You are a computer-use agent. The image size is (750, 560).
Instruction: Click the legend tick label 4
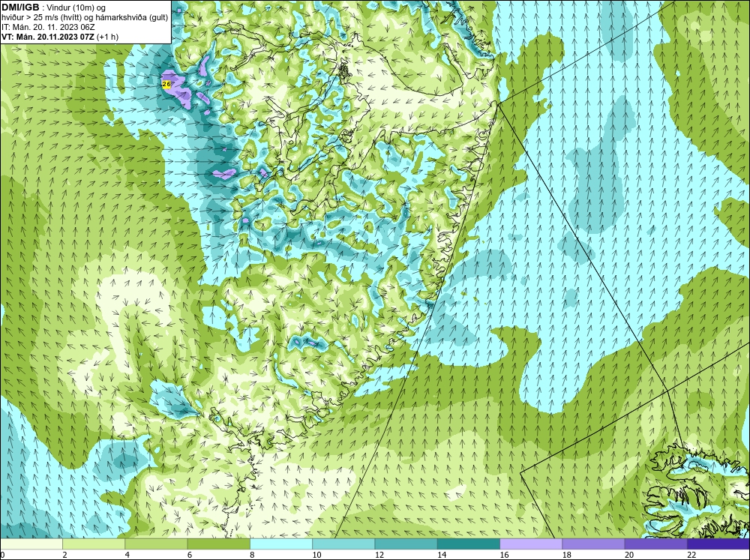tap(127, 555)
